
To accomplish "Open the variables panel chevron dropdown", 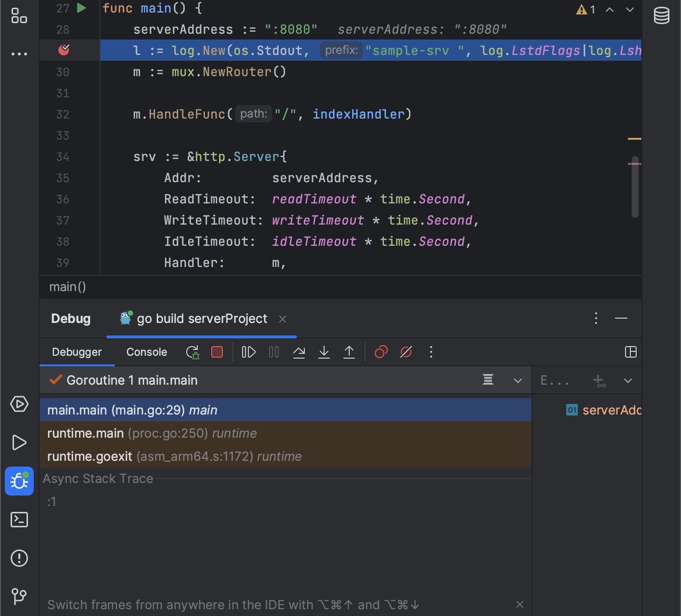I will pos(627,380).
